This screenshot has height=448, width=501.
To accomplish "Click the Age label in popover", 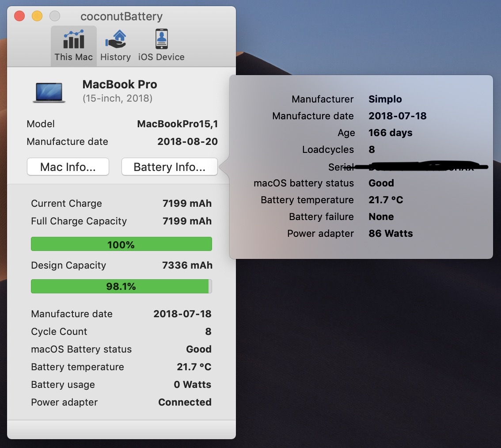I will 346,133.
